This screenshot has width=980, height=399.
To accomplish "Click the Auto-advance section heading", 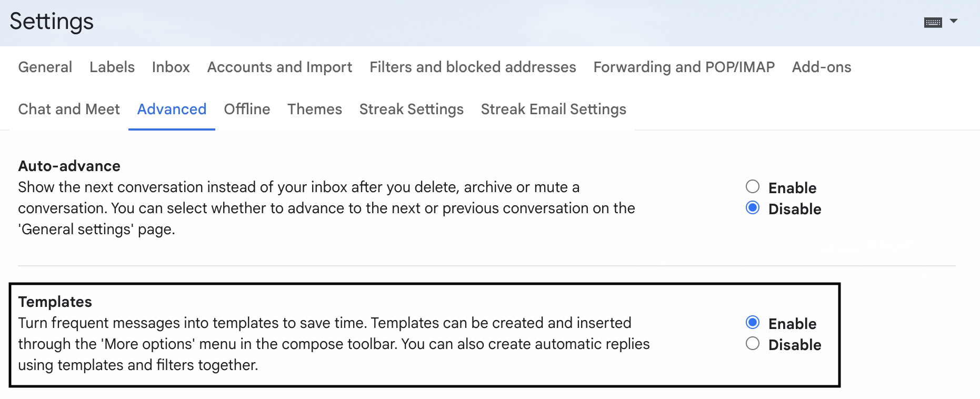I will [69, 166].
